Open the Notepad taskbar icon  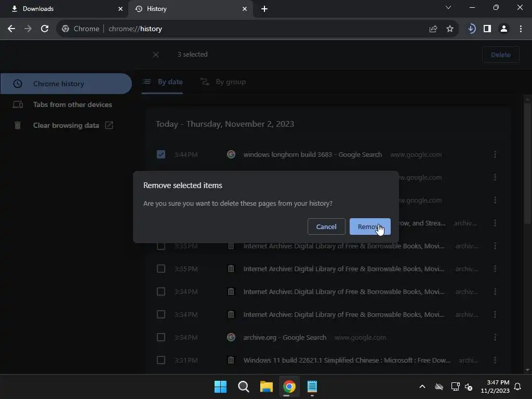pos(312,387)
